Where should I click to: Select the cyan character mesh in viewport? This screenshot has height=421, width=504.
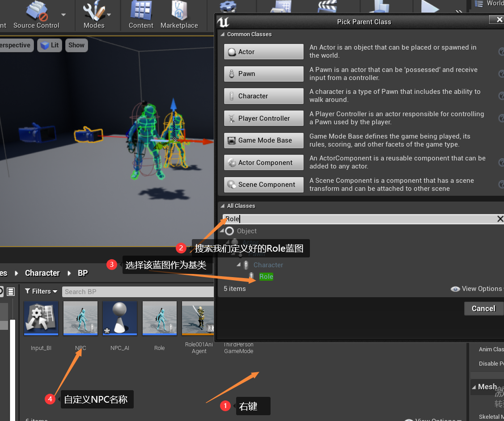148,141
